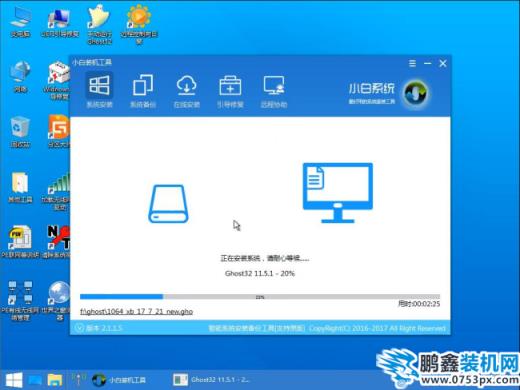Image resolution: width=520 pixels, height=390 pixels.
Task: Click the 小白系统 brand text in header
Action: [x=371, y=89]
